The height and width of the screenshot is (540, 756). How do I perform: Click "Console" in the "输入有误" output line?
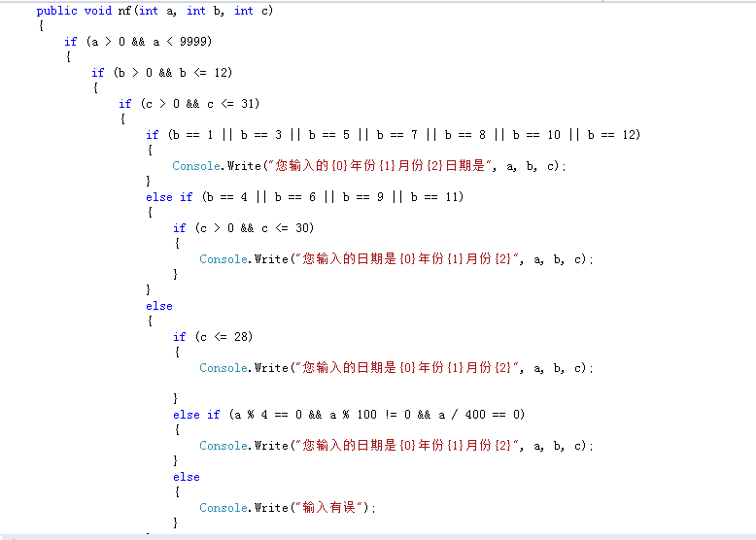223,508
